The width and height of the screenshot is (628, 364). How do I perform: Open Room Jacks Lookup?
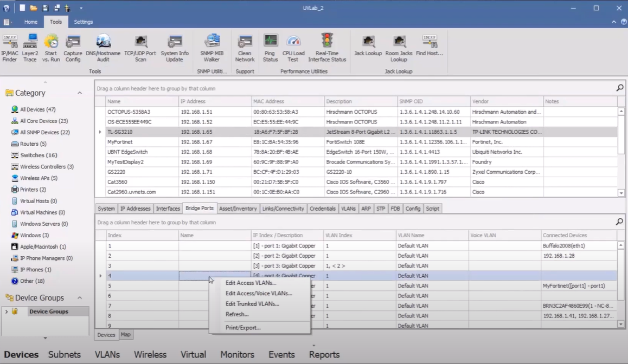[399, 48]
